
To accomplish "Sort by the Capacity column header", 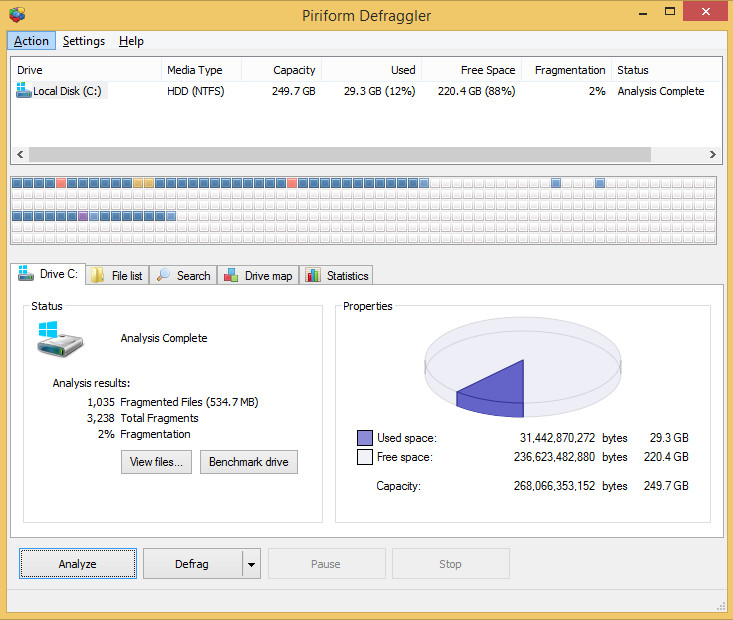I will point(281,70).
